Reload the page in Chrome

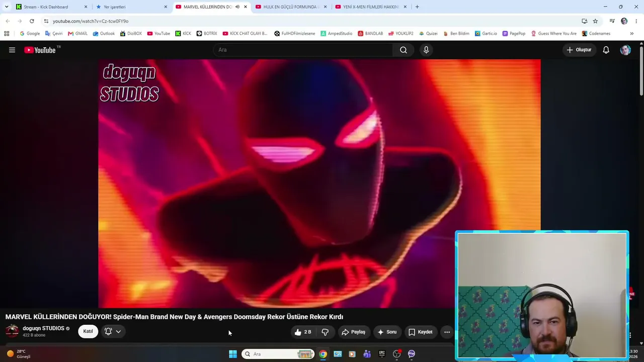coord(32,21)
